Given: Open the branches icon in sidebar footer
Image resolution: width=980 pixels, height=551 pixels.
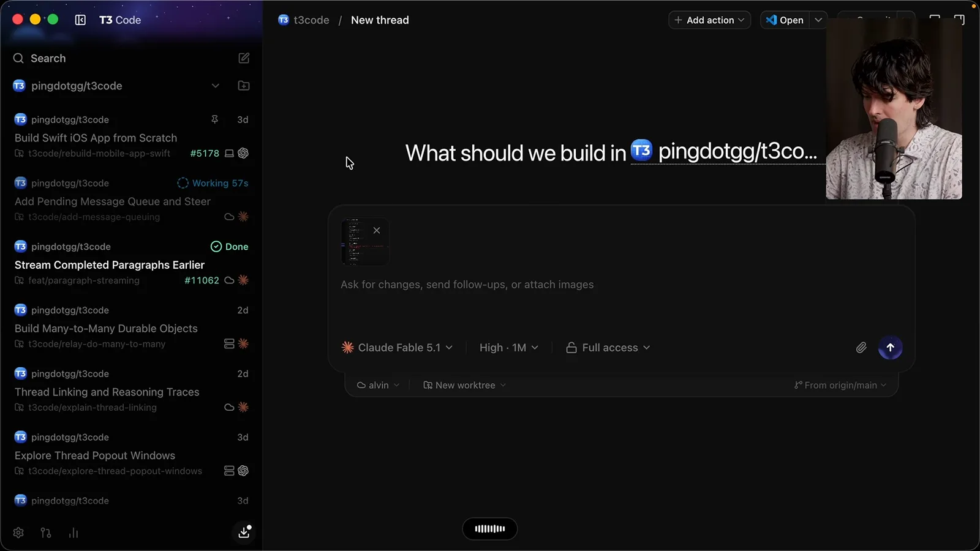Looking at the screenshot, I should 46,533.
